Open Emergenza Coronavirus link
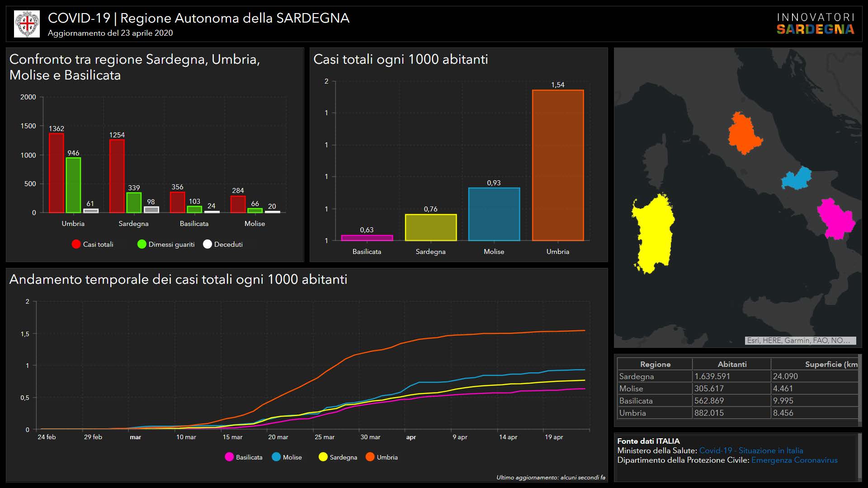 (x=794, y=460)
